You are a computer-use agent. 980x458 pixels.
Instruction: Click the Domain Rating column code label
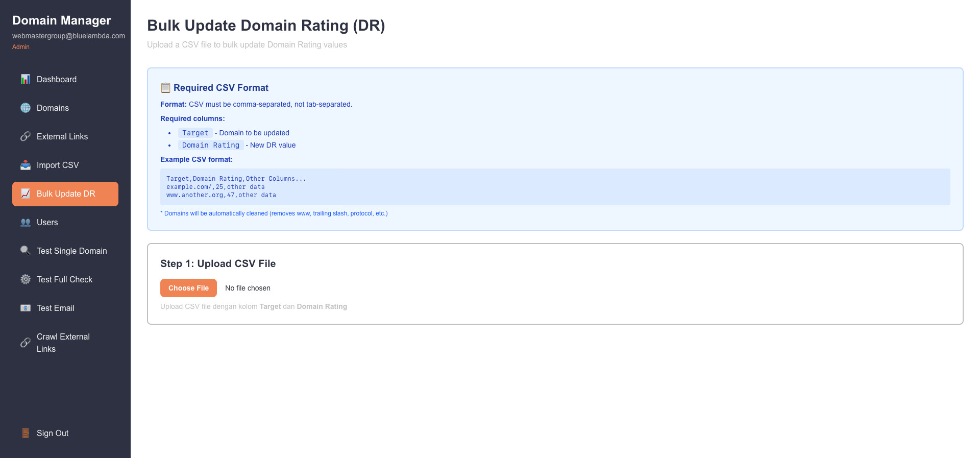pyautogui.click(x=211, y=145)
